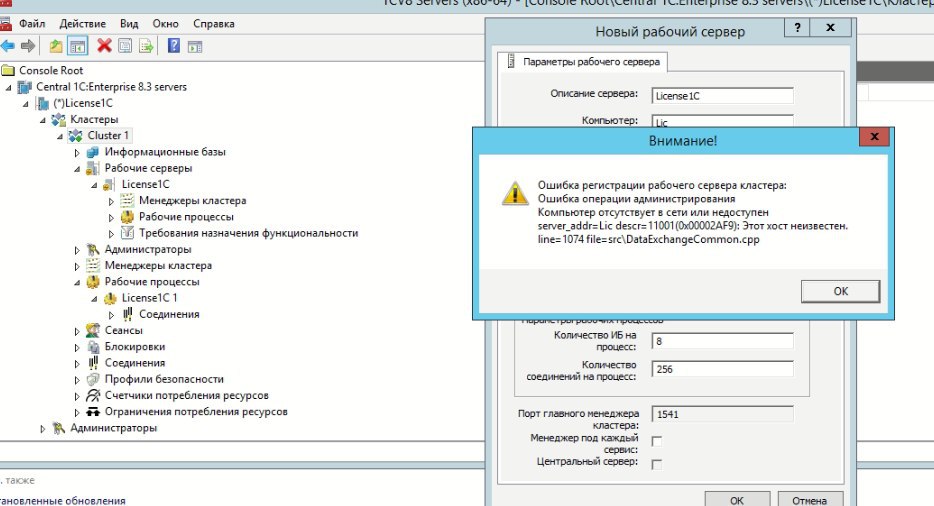Open the Справка menu
This screenshot has width=934, height=506.
click(214, 24)
